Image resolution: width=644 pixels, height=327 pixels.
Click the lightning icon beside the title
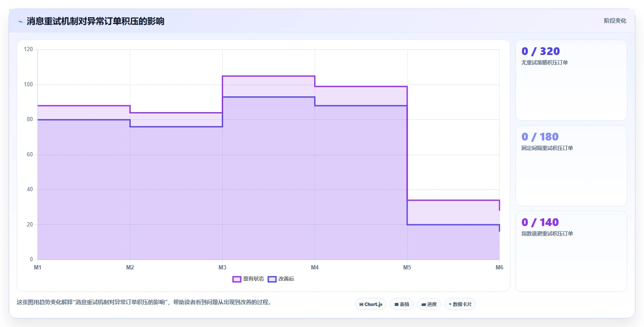tap(20, 21)
